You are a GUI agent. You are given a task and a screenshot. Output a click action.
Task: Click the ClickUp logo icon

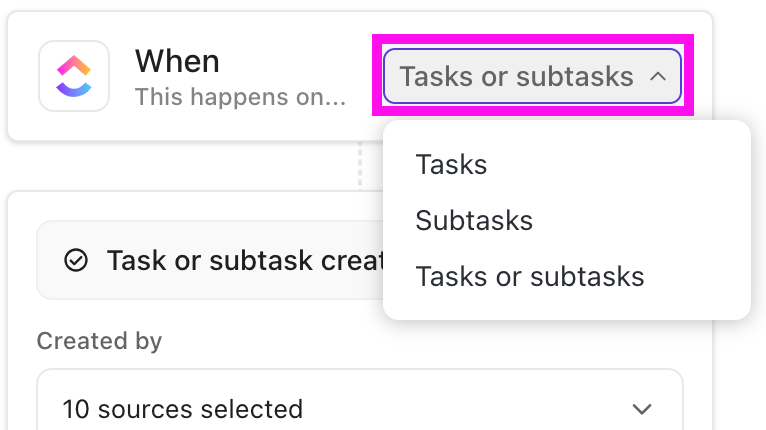pos(74,76)
